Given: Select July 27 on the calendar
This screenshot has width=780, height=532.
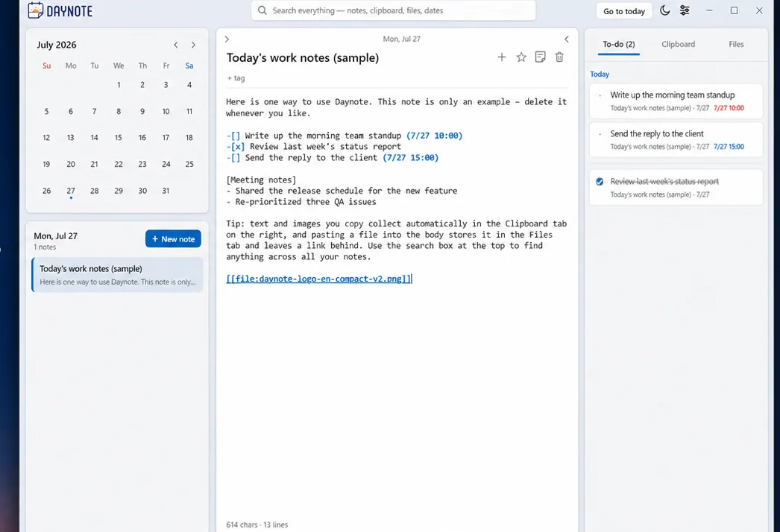Looking at the screenshot, I should 71,191.
